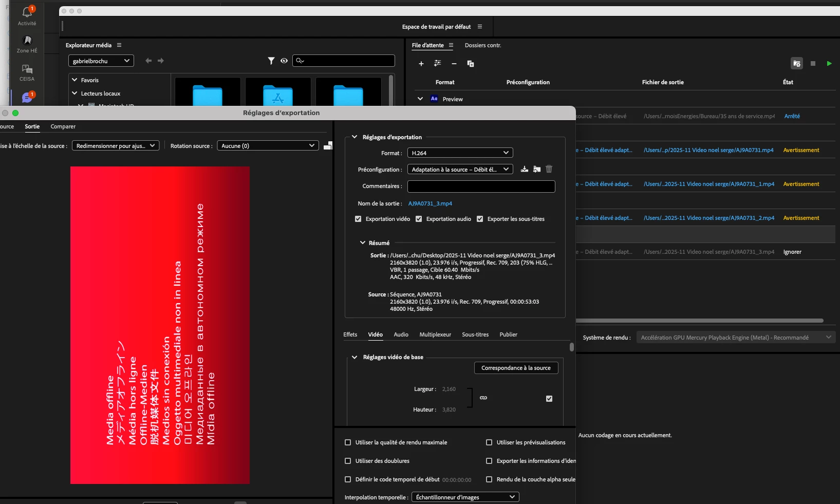Click the duplicate queue item icon
The width and height of the screenshot is (840, 504).
click(471, 64)
